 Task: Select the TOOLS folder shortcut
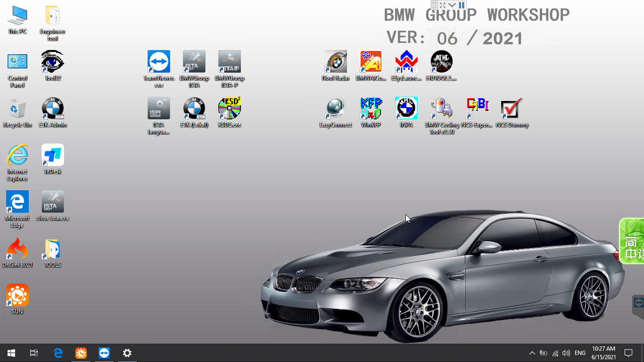(53, 253)
